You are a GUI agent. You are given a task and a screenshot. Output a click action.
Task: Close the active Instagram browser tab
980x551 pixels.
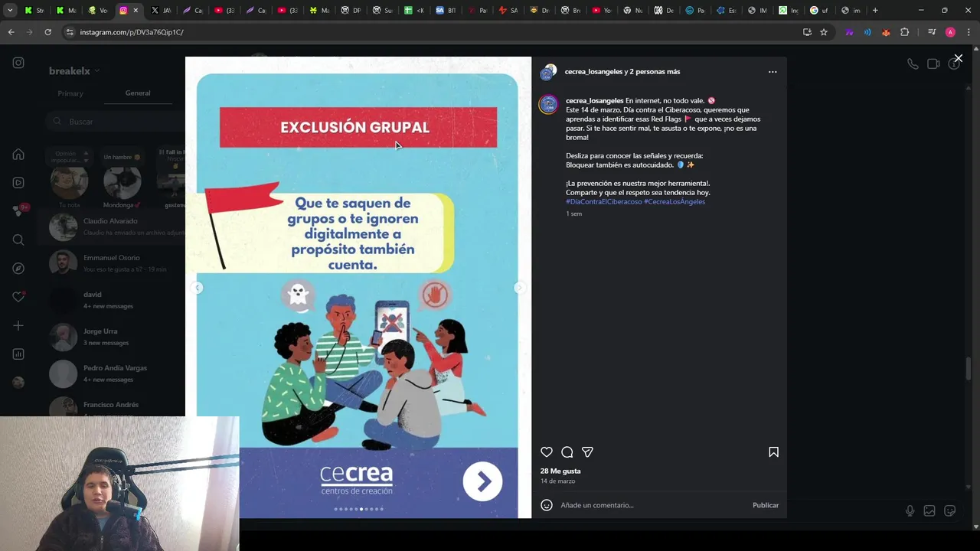(136, 11)
